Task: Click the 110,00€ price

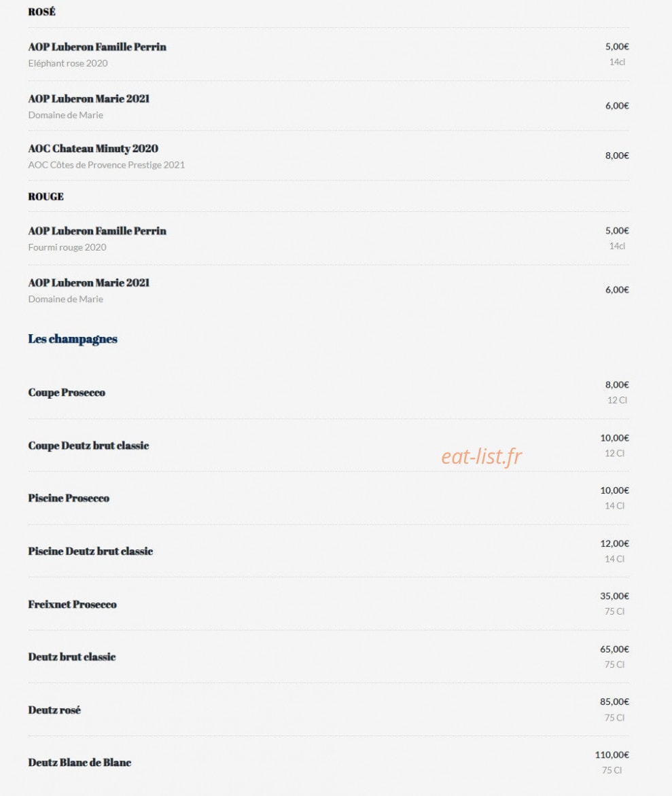Action: [x=612, y=755]
